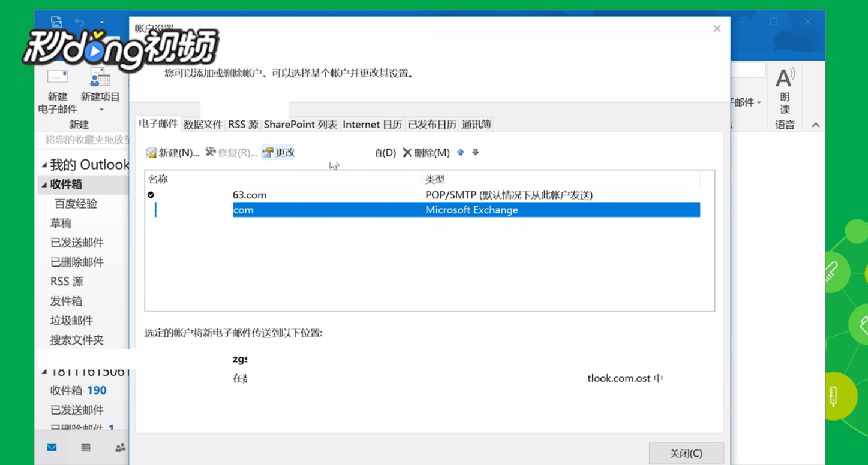Switch to SharePoint Lists tab
Viewport: 868px width, 465px height.
(x=301, y=125)
